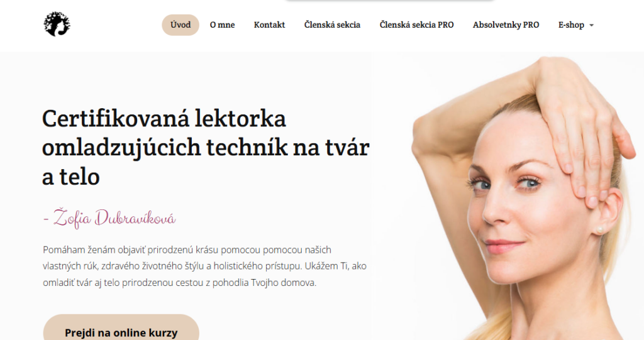Open the O mne page
Image resolution: width=644 pixels, height=340 pixels.
tap(222, 25)
